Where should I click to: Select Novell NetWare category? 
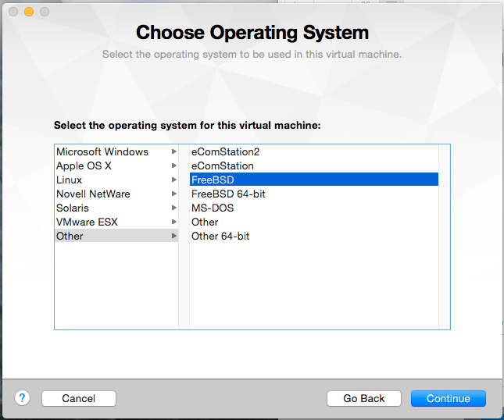point(116,194)
